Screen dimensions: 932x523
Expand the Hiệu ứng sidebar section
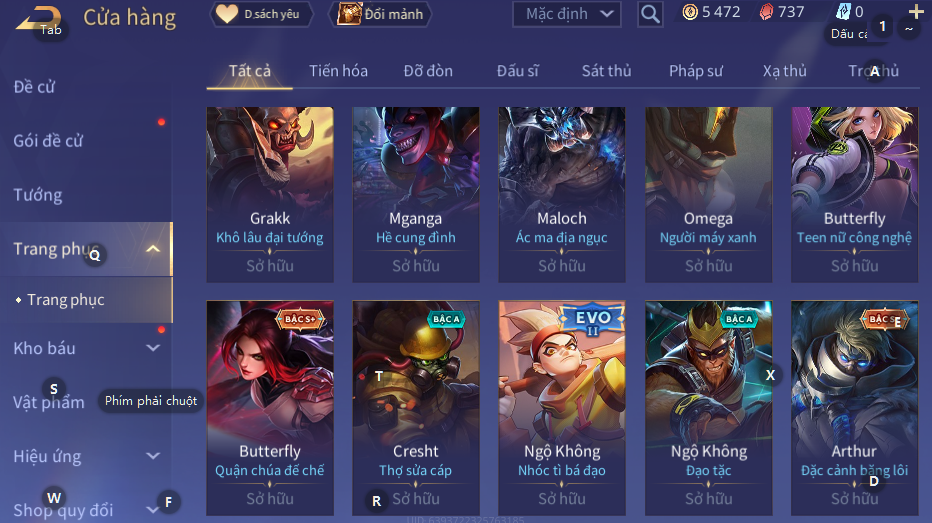click(x=153, y=456)
